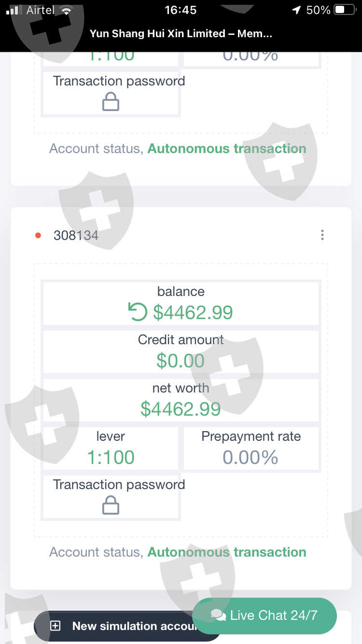
Task: Tap the location arrow in the status bar
Action: 296,10
